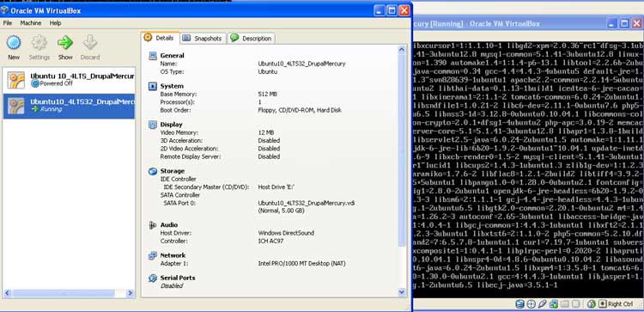Viewport: 644px width, 312px height.
Task: Click the New virtual machine toolbar icon
Action: 14,43
